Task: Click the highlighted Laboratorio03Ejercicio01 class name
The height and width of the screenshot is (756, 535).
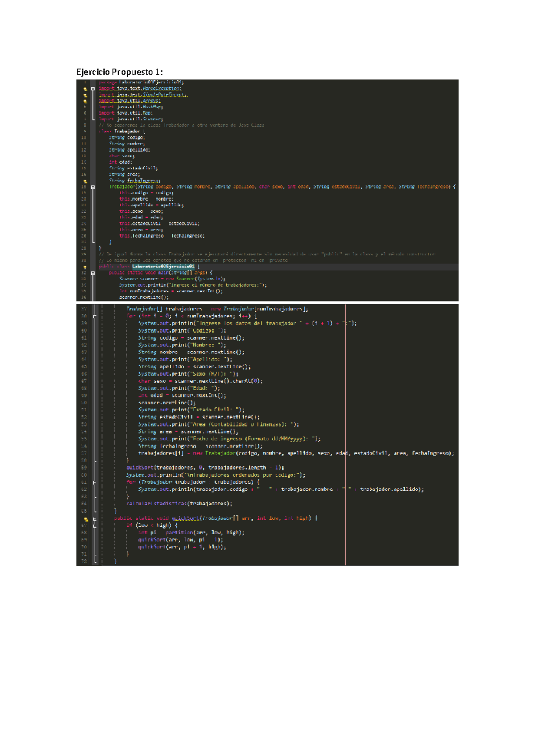Action: [x=163, y=267]
